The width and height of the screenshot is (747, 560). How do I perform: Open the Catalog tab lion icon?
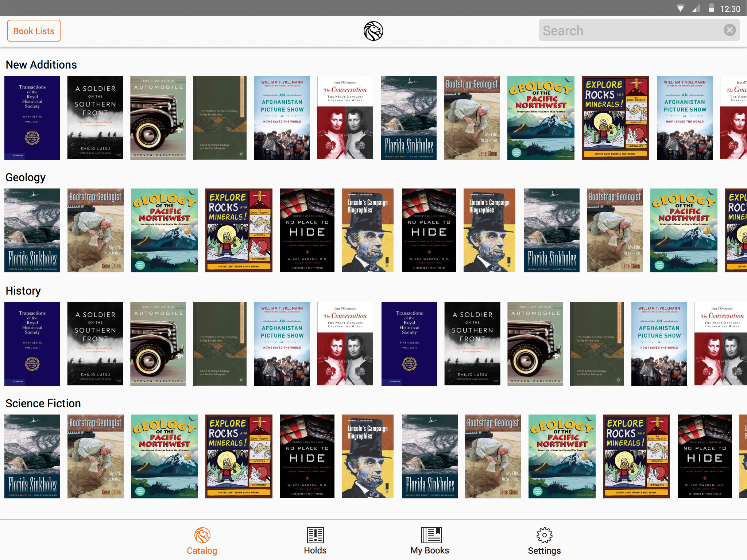tap(202, 535)
